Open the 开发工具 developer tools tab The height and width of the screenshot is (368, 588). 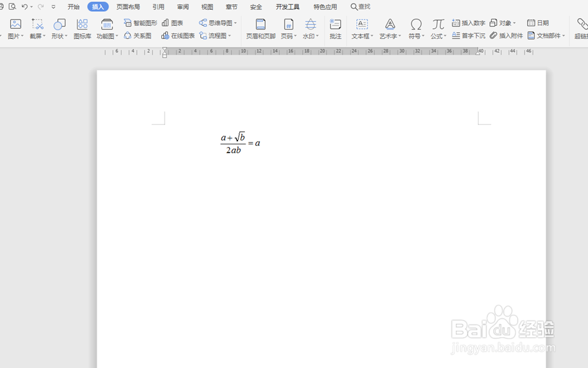point(288,7)
